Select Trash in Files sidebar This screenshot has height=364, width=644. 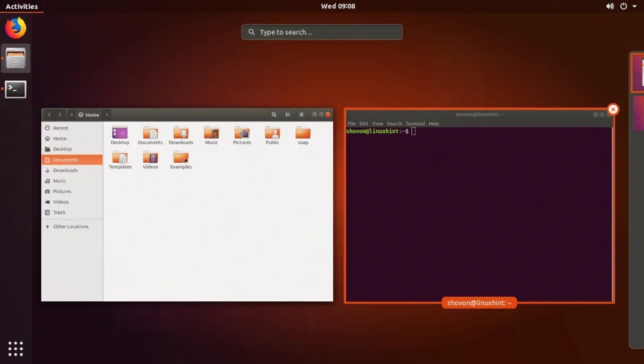point(72,213)
